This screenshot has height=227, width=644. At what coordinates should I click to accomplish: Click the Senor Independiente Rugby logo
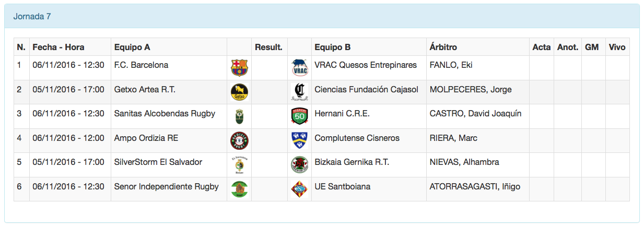(239, 189)
